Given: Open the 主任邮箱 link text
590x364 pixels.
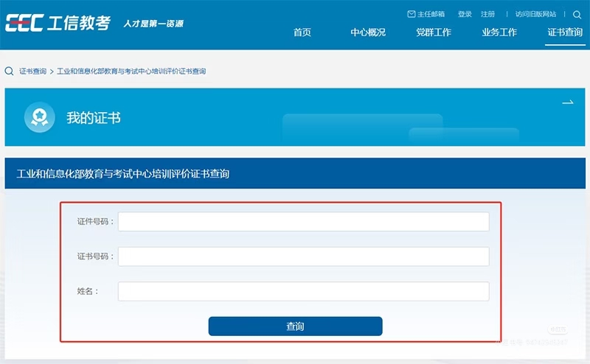Looking at the screenshot, I should point(432,14).
